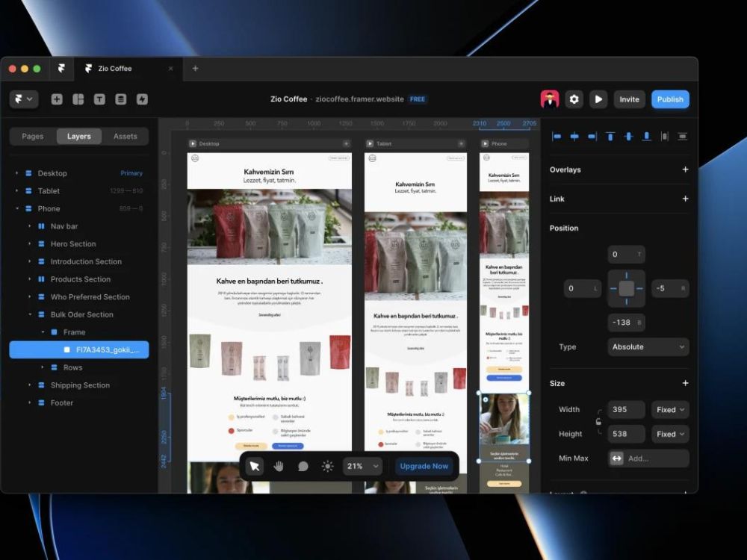Click the distribute vertically icon
Image resolution: width=747 pixels, height=560 pixels.
[x=683, y=137]
